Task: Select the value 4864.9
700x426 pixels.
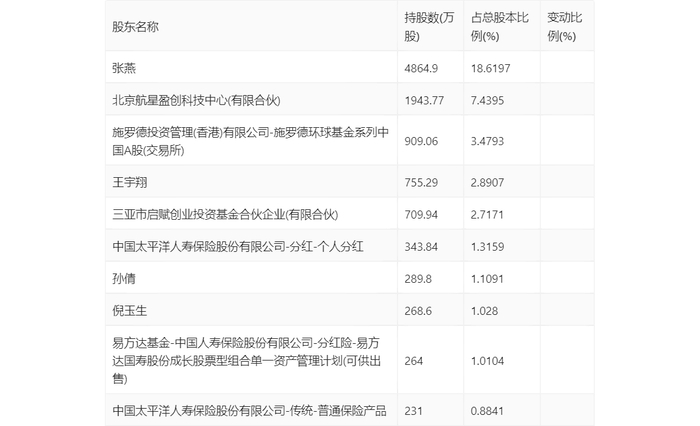Action: (x=421, y=68)
